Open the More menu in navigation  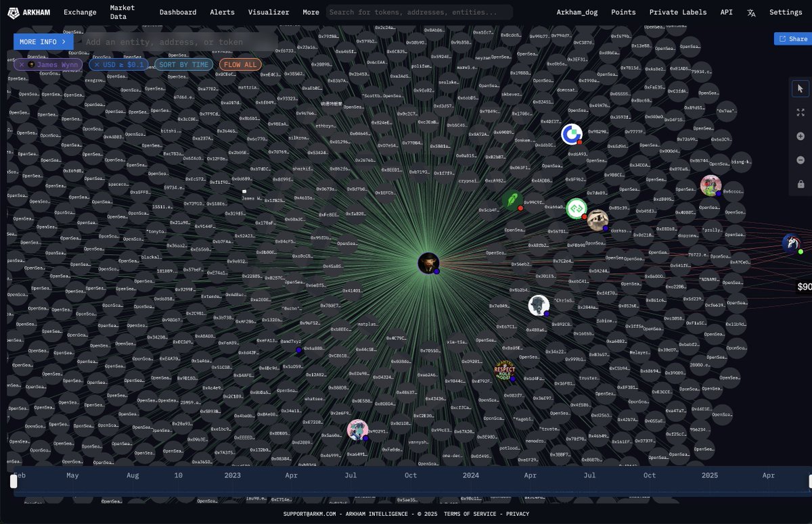click(x=311, y=12)
